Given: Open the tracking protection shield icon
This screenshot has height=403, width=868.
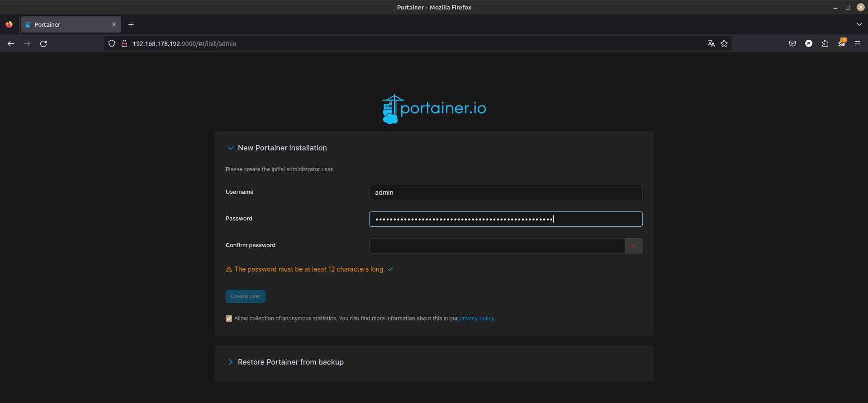Looking at the screenshot, I should [112, 43].
